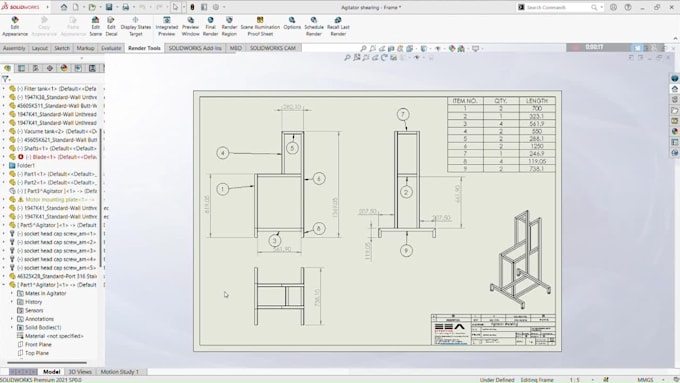Click the Open file icon
Image resolution: width=680 pixels, height=383 pixels.
click(92, 7)
